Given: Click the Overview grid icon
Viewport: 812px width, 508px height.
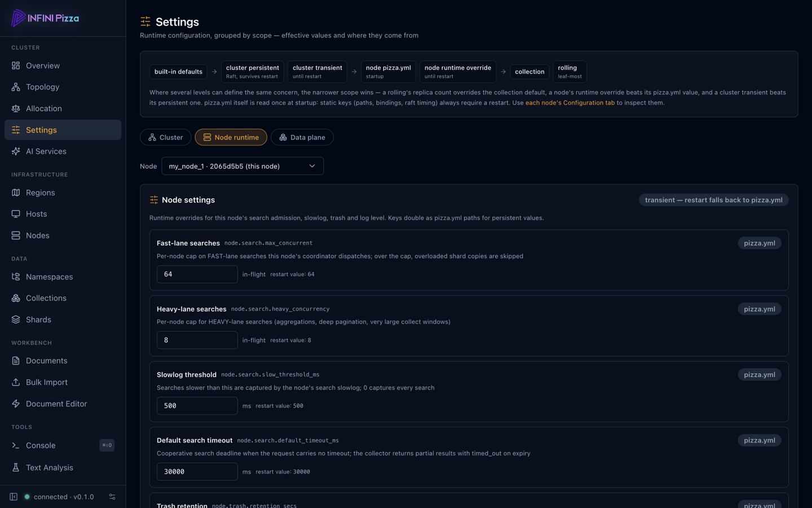Looking at the screenshot, I should click(16, 65).
